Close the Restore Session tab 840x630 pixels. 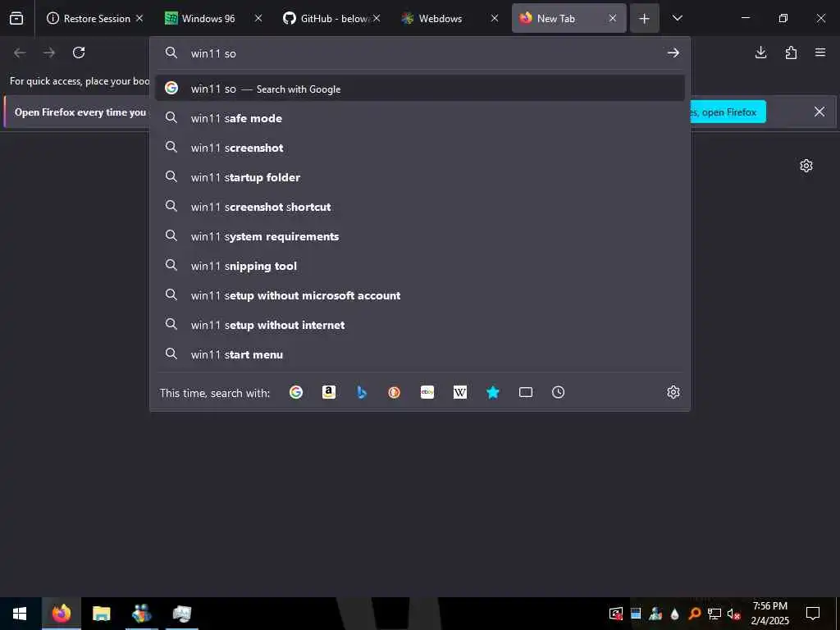point(139,18)
